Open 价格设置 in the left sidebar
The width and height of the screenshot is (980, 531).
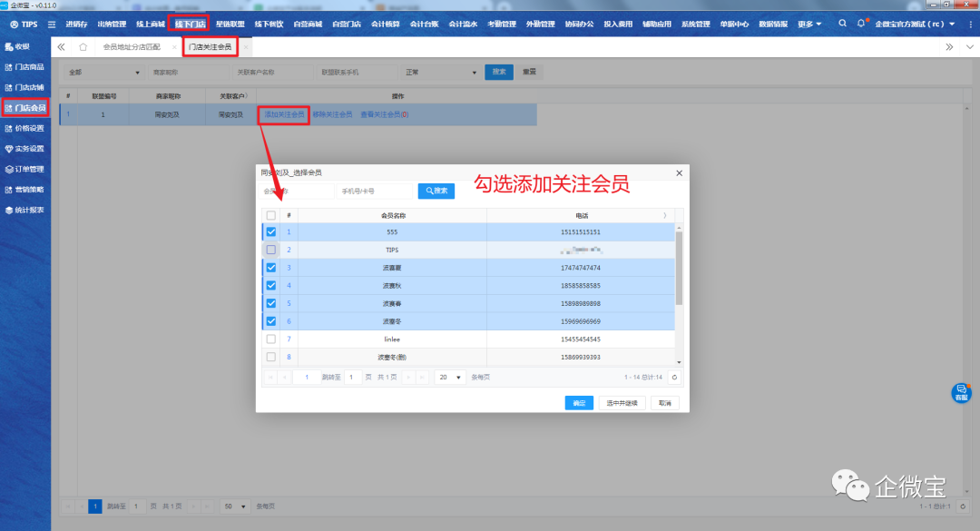click(x=25, y=128)
